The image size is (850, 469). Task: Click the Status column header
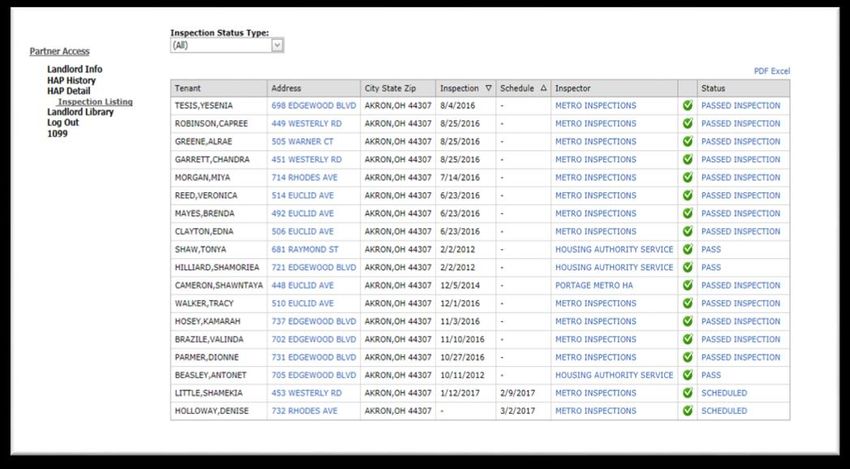point(743,88)
